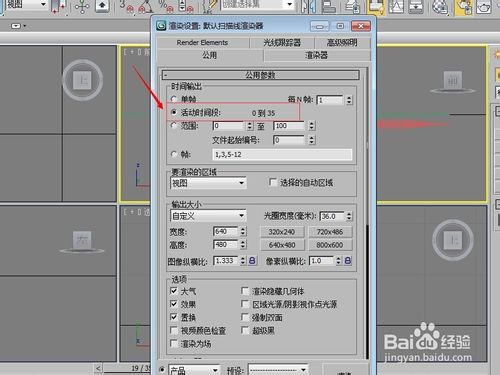
Task: Click the 800x600 preset size button
Action: (x=330, y=245)
